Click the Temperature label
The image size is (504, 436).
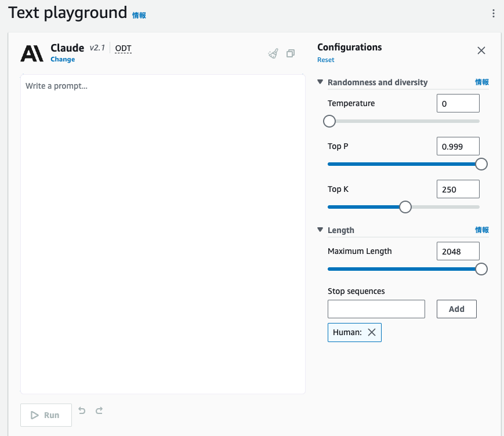click(351, 103)
